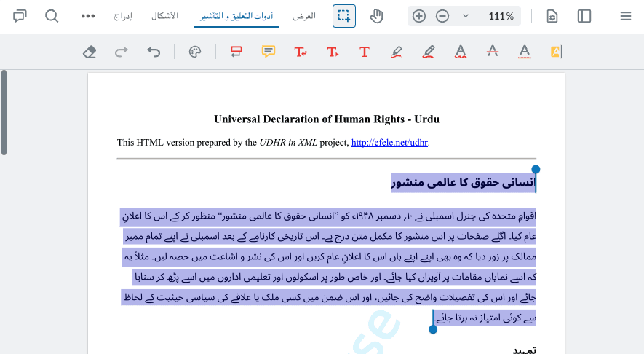Enable the hand pan tool
644x354 pixels.
pyautogui.click(x=376, y=16)
